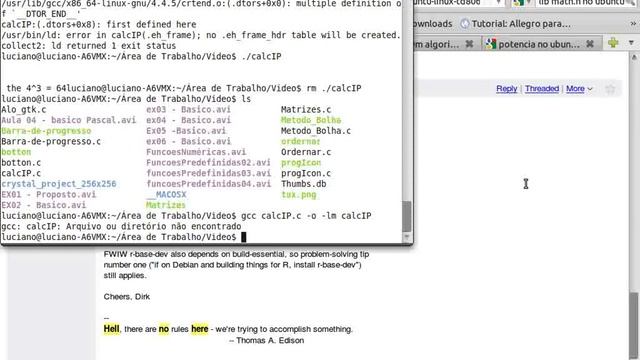Click 'calcIP.c' in terminal file listing

(x=21, y=173)
